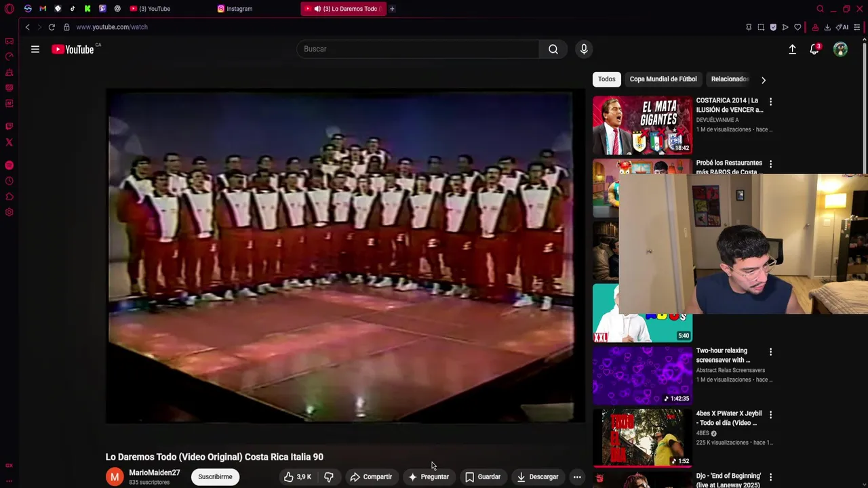Click the Guardar button
Image resolution: width=868 pixels, height=488 pixels.
click(x=483, y=477)
